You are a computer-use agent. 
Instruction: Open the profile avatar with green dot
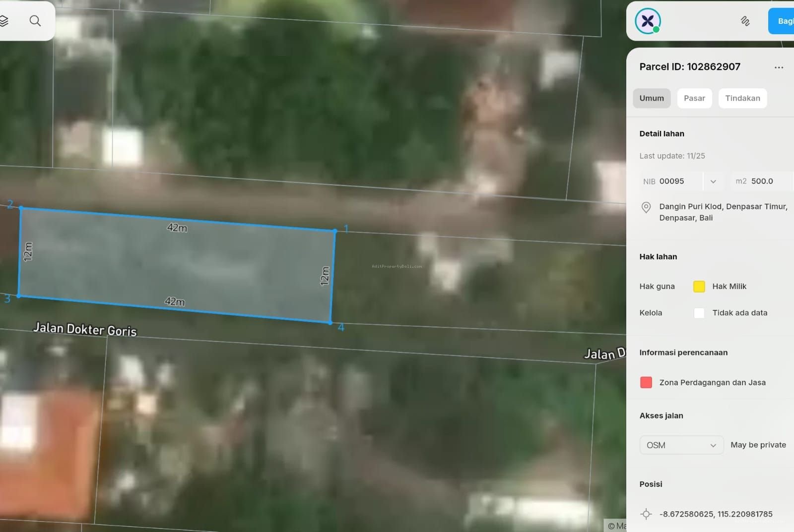[x=648, y=21]
